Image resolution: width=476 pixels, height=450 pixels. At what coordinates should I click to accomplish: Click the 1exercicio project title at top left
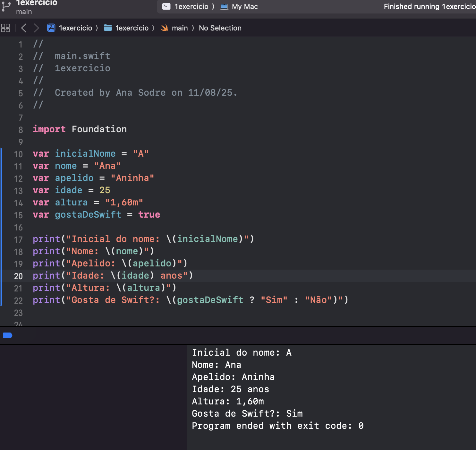point(37,3)
